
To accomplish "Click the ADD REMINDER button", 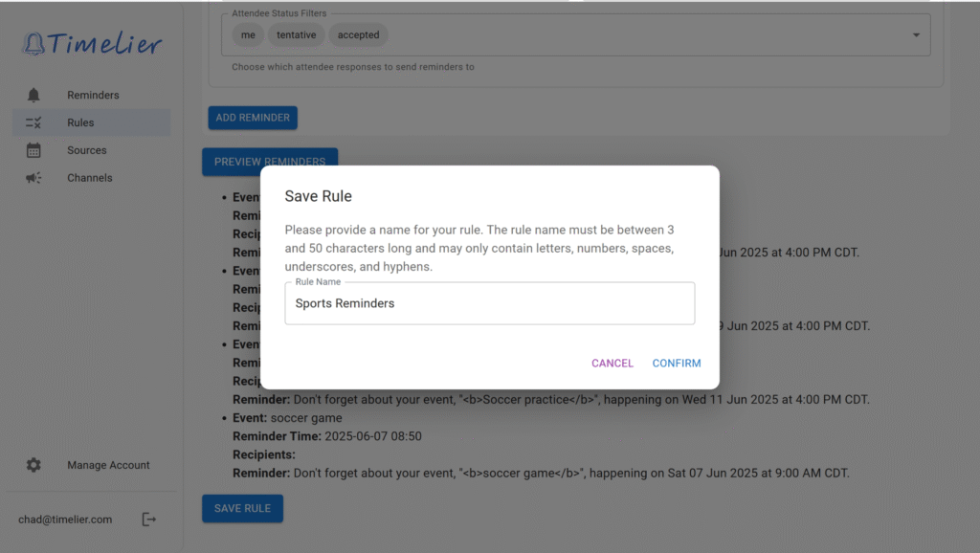I will (x=253, y=118).
